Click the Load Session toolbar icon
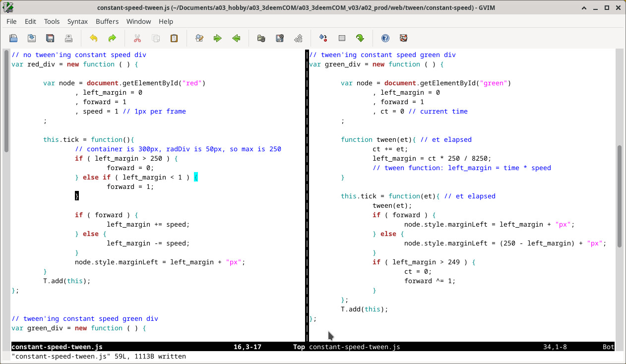Viewport: 626px width, 364px height. (261, 38)
